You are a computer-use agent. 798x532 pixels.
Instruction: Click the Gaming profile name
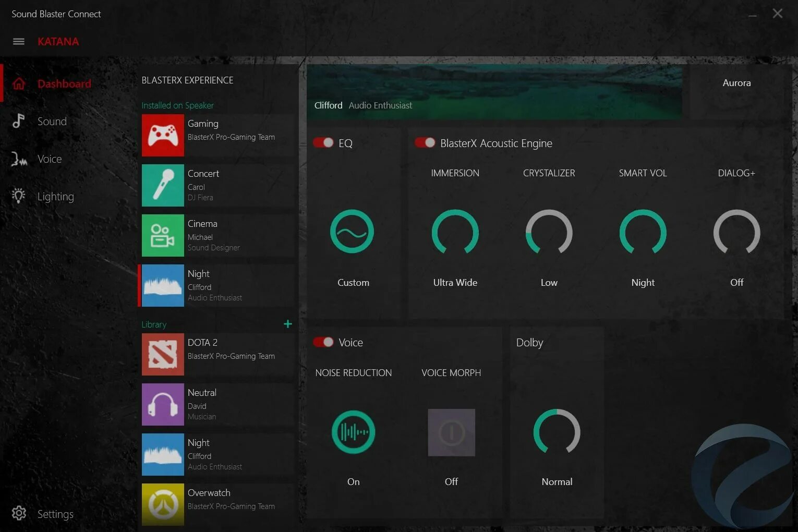coord(203,124)
